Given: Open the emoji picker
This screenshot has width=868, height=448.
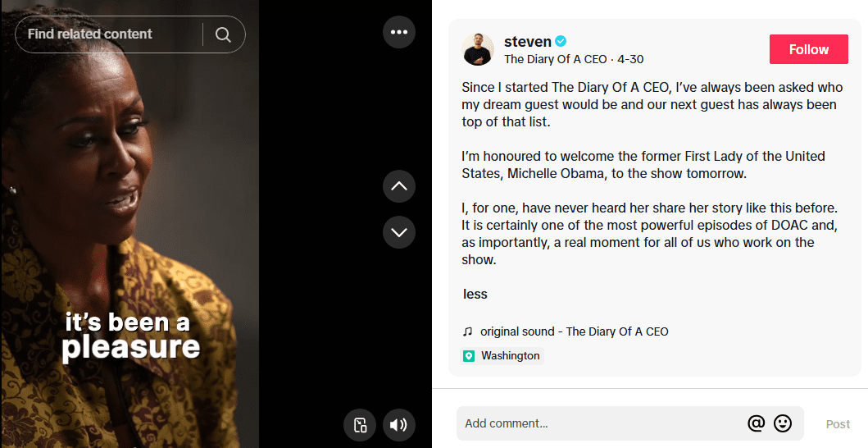Looking at the screenshot, I should [783, 423].
